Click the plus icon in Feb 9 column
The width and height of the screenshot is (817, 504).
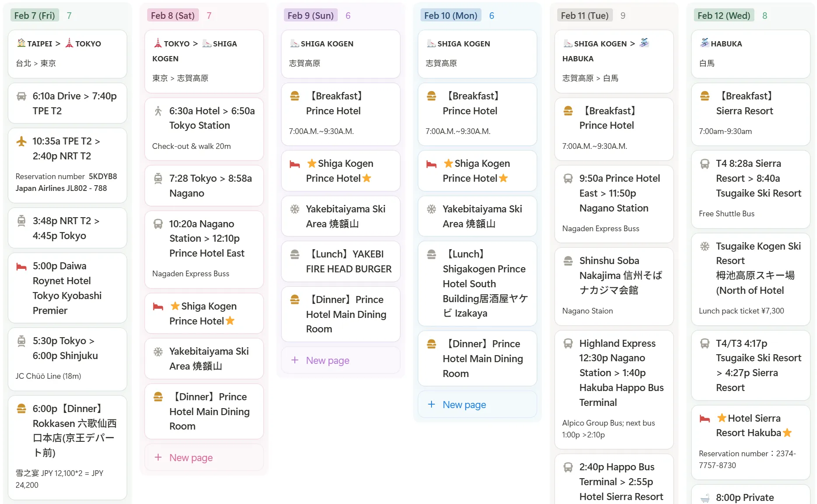pos(295,360)
